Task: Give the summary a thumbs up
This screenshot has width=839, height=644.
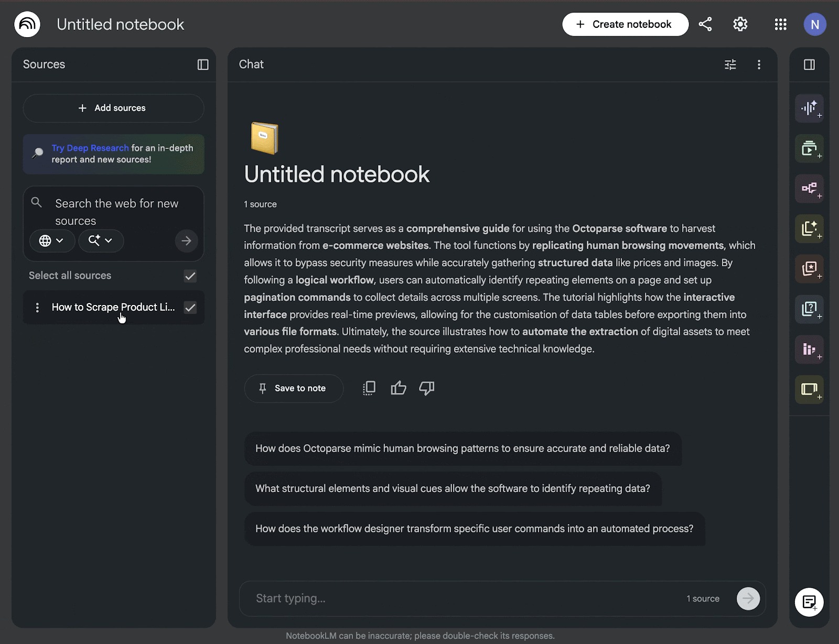Action: click(398, 388)
